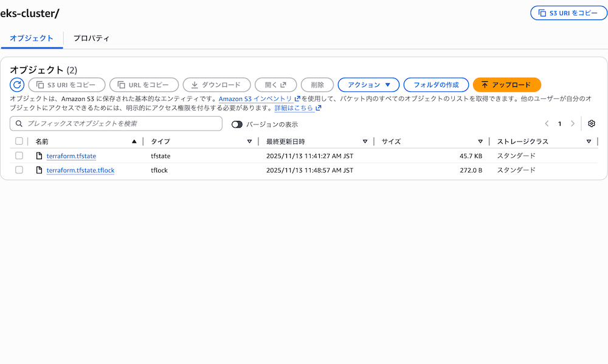
Task: Click the フォルダの作成 button
Action: (x=436, y=85)
